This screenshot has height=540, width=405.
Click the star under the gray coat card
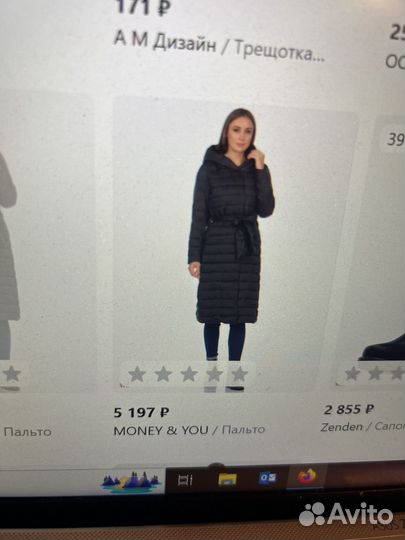(12, 374)
